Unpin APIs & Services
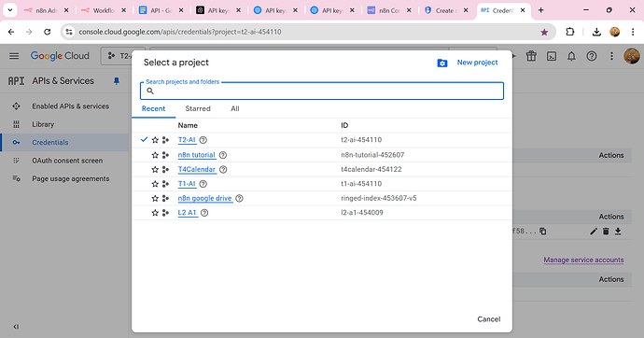The image size is (644, 338). [x=117, y=81]
